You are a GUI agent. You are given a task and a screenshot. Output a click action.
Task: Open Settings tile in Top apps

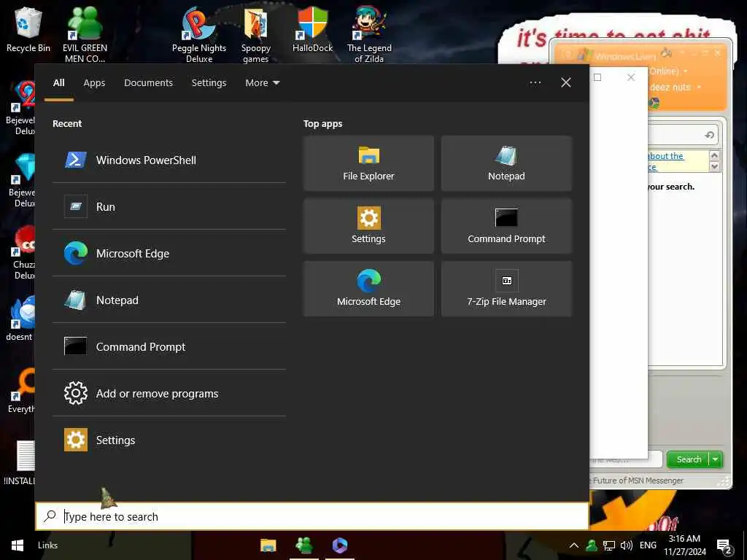[368, 226]
